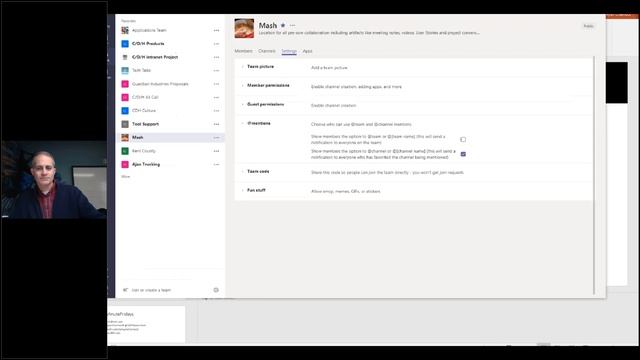Viewport: 640px width, 360px height.
Task: Enable the @team mention option checkbox
Action: (463, 140)
